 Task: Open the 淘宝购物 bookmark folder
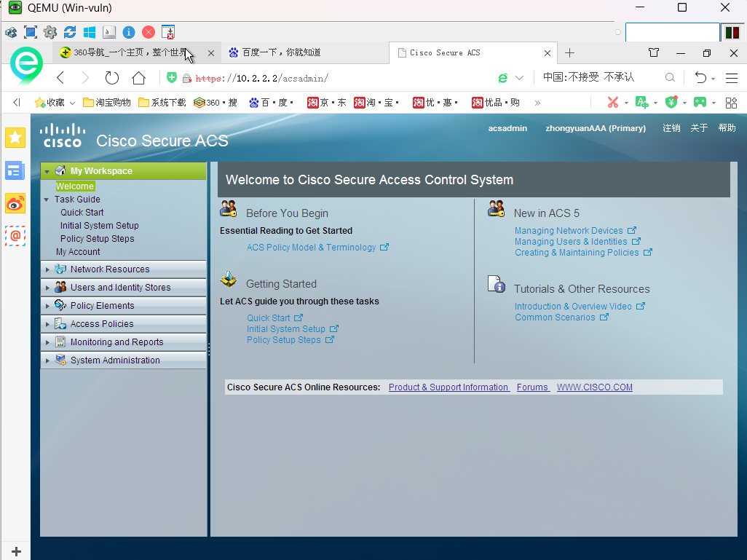[107, 103]
